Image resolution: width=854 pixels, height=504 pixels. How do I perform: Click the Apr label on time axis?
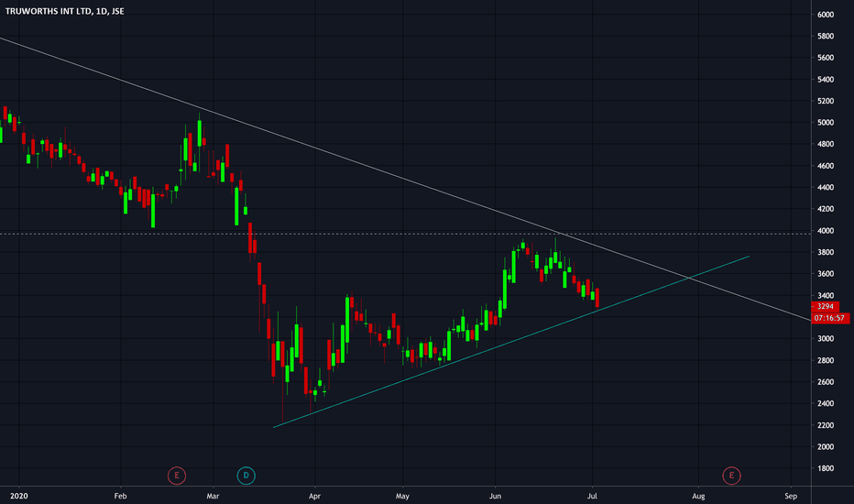pyautogui.click(x=314, y=496)
